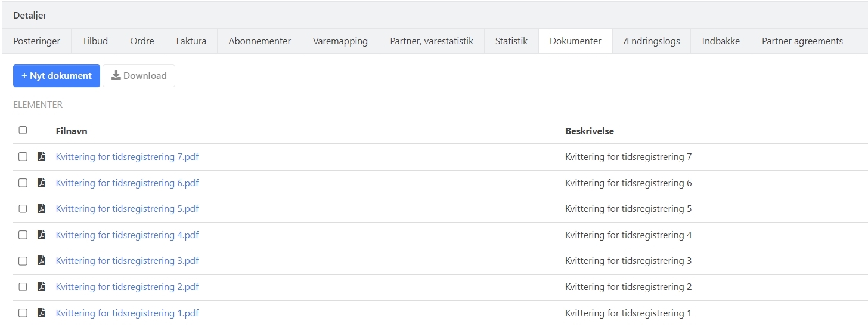Open the Indbakke tab
This screenshot has height=336, width=868.
coord(721,41)
